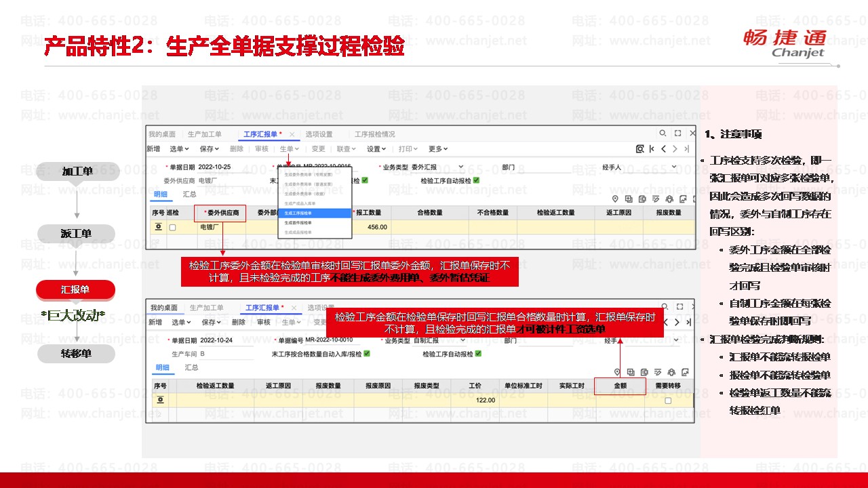Switch to 我的桌面 tab in 自制汇报 window

tap(164, 308)
